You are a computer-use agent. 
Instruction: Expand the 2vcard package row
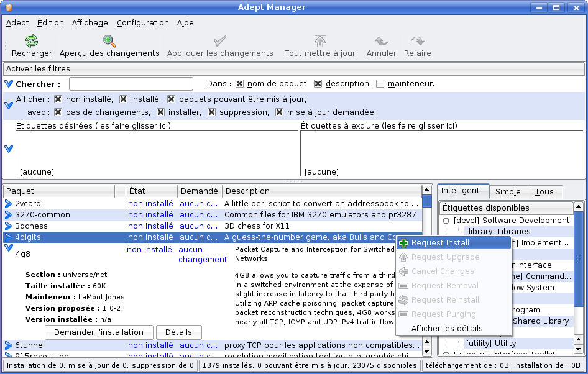tap(9, 204)
